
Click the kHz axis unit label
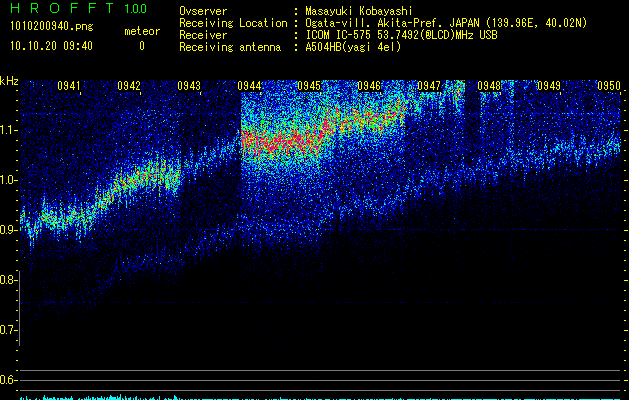click(x=9, y=81)
